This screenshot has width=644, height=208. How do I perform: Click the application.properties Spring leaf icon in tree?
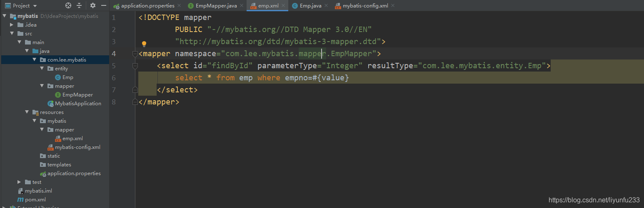43,173
